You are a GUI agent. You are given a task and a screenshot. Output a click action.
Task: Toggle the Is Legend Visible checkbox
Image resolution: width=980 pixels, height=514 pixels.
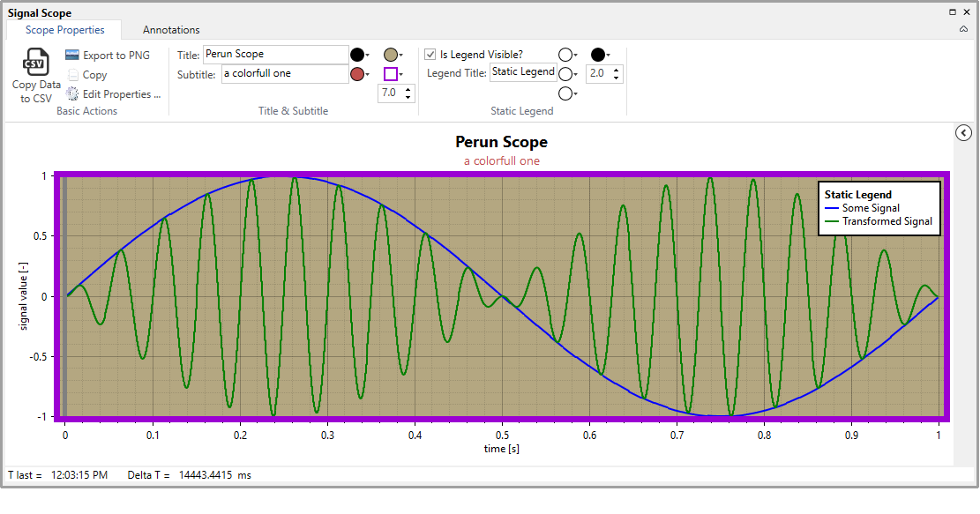pos(430,55)
